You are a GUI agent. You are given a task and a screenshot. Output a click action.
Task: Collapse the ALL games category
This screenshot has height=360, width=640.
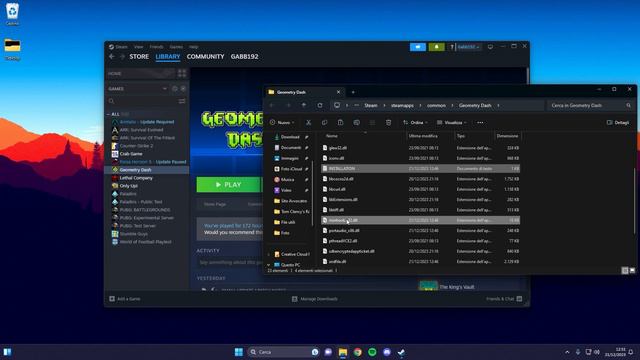pos(109,114)
